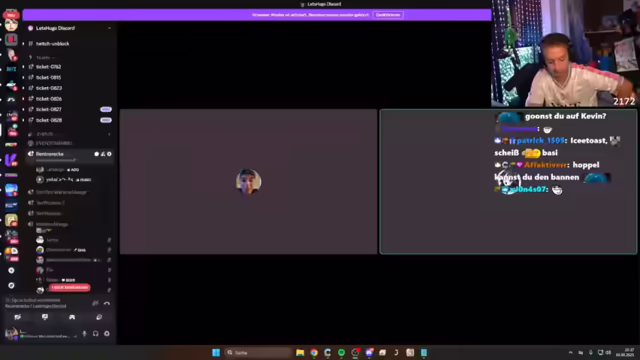Expand the arrow next to ticket-0762
640x360 pixels.
(x=23, y=67)
